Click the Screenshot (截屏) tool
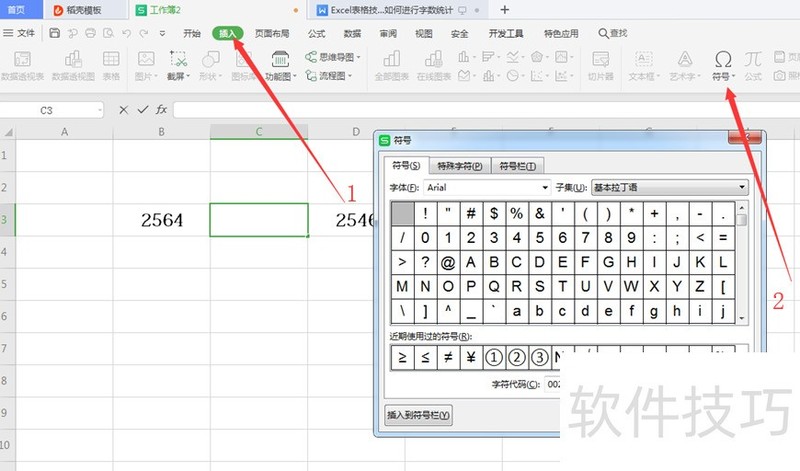 [x=178, y=66]
